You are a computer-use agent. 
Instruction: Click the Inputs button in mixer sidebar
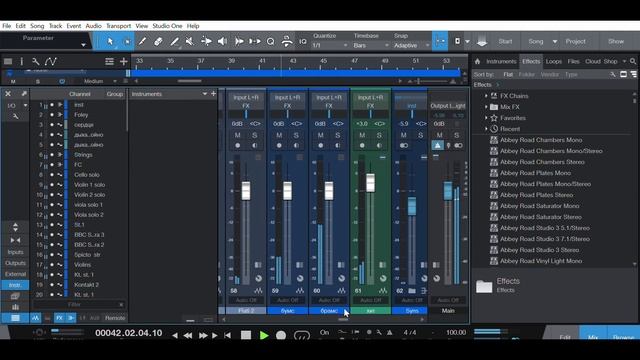pos(16,253)
